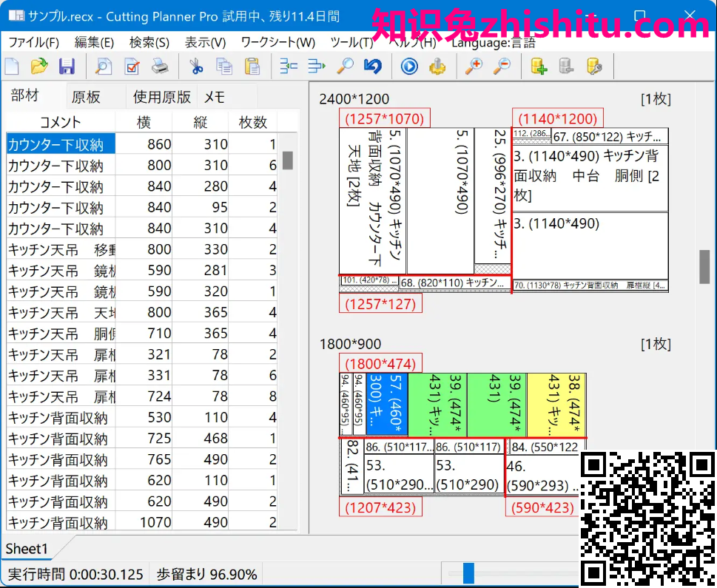
Task: Switch to the 使用原版 tab
Action: [161, 97]
